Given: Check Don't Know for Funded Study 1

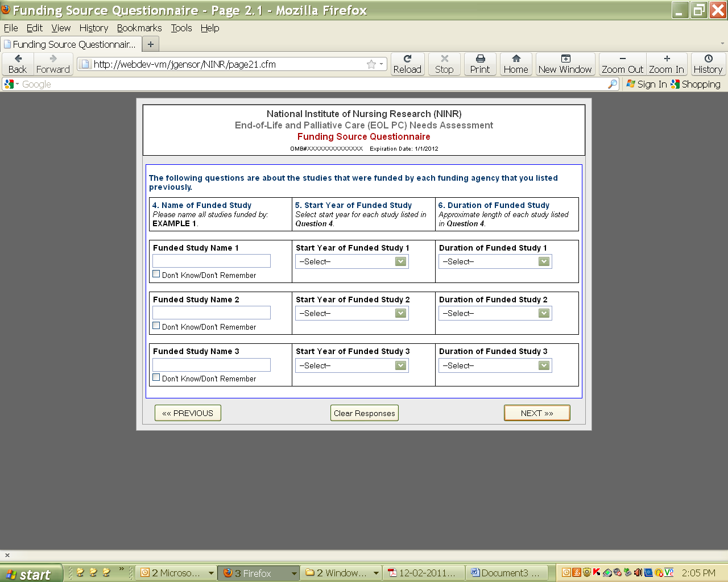Looking at the screenshot, I should point(156,274).
